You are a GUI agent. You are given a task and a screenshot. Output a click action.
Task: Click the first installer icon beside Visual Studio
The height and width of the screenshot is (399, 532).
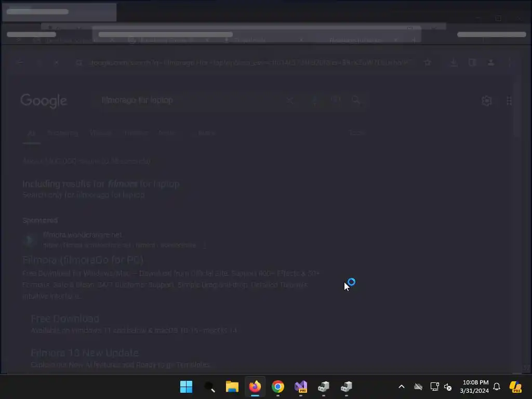coord(323,387)
